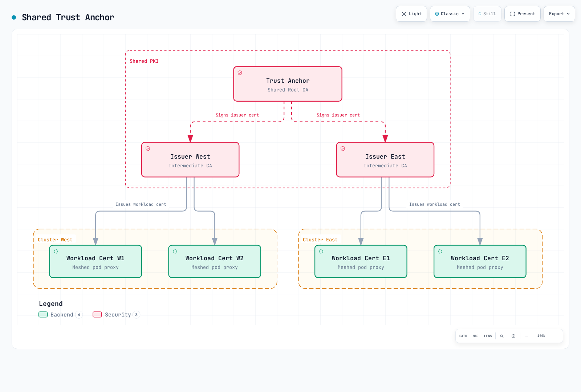
Task: Switch to LENS mode
Action: [488, 336]
